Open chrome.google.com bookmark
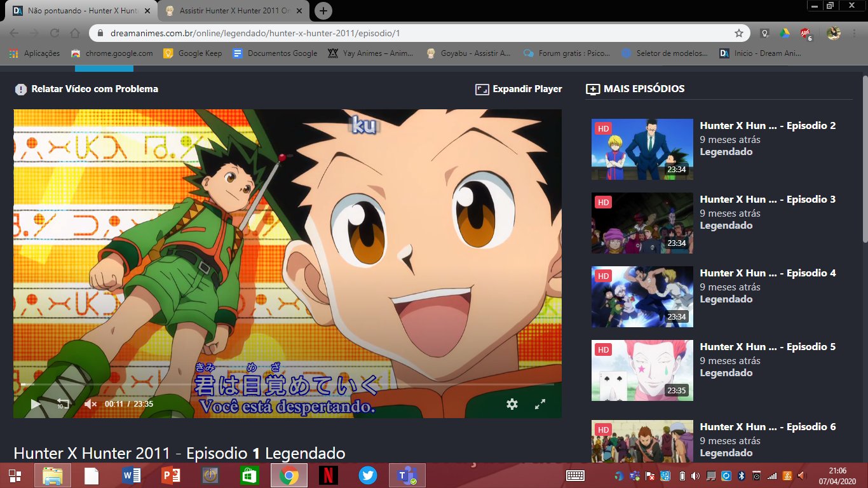The width and height of the screenshot is (868, 488). coord(112,53)
